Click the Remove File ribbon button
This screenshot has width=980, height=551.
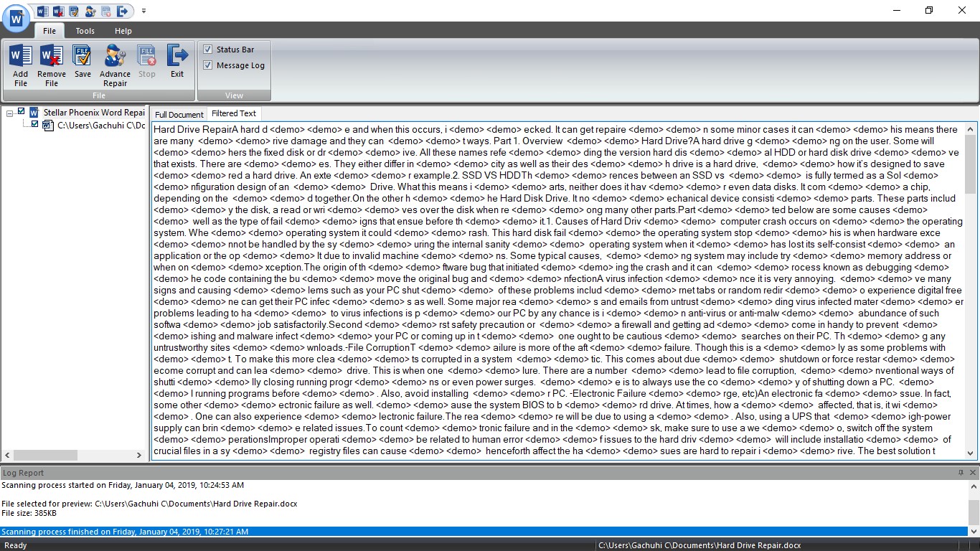(52, 65)
